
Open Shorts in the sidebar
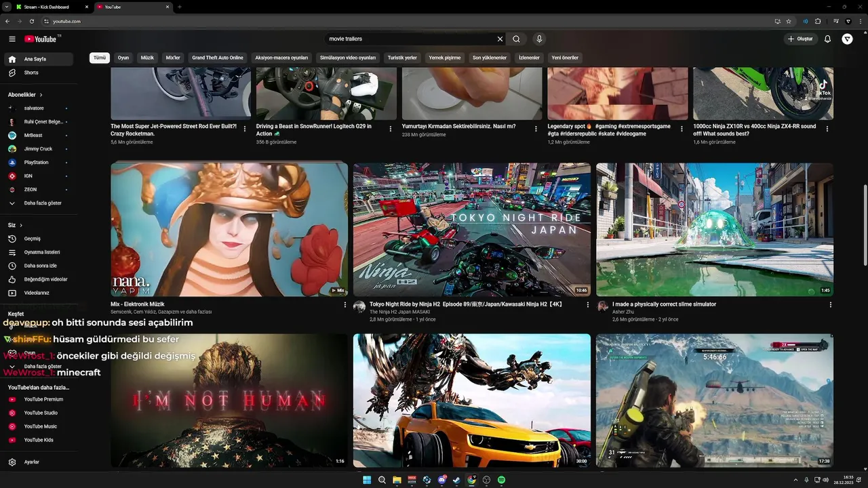point(37,73)
